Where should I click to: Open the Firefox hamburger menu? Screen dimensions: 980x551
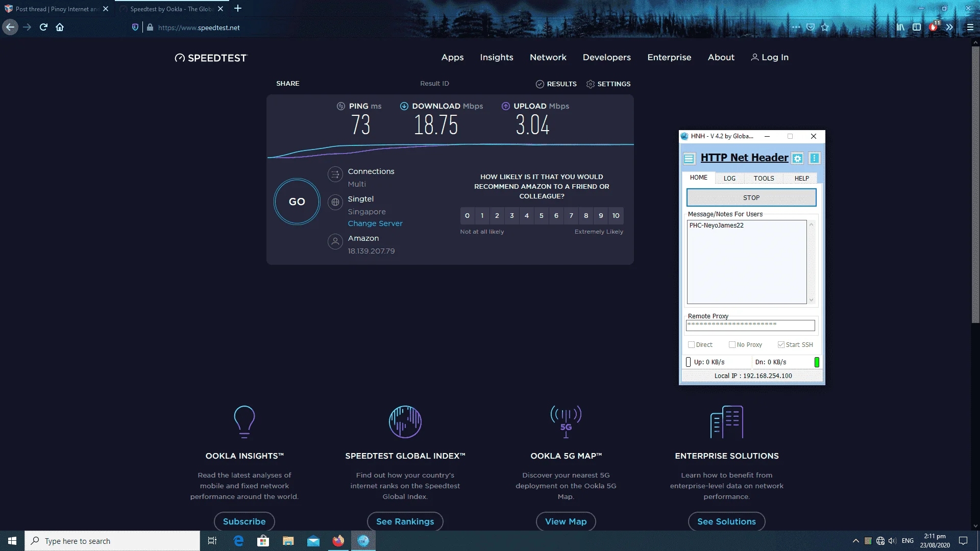(x=970, y=28)
